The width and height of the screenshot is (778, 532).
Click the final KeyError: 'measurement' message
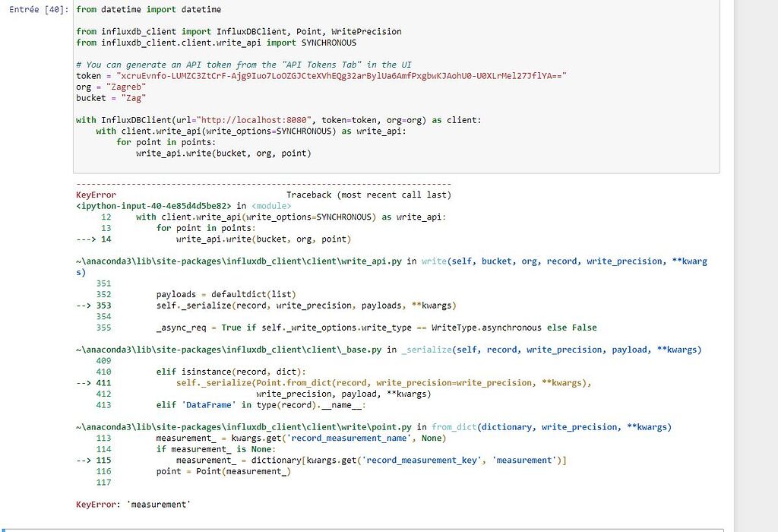tap(133, 505)
